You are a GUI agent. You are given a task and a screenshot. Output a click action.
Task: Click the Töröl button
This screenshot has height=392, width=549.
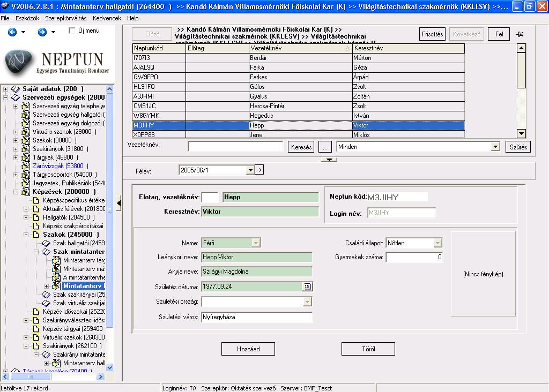point(368,349)
